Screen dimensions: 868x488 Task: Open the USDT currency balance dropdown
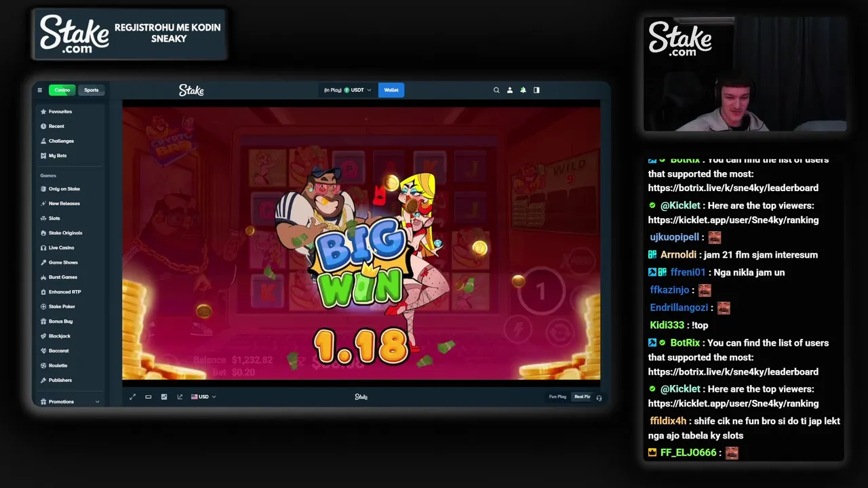(348, 90)
